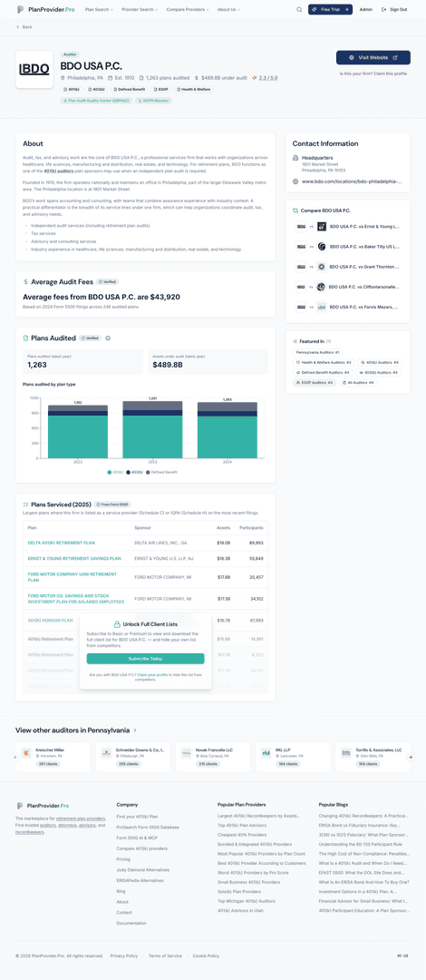Open Top 401(k) Plan Advisors footer link
The height and width of the screenshot is (980, 426).
(x=242, y=827)
